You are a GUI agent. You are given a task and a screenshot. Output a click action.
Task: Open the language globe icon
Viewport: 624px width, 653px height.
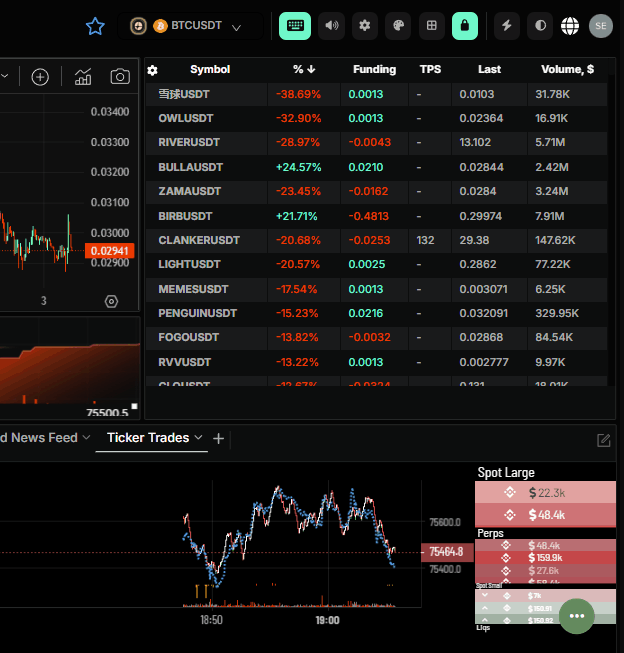(x=570, y=26)
